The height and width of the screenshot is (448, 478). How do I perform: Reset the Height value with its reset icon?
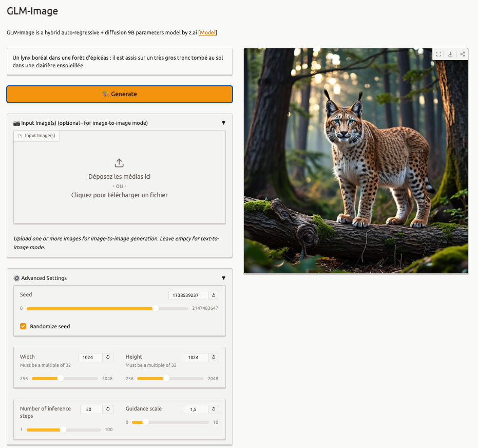[214, 358]
